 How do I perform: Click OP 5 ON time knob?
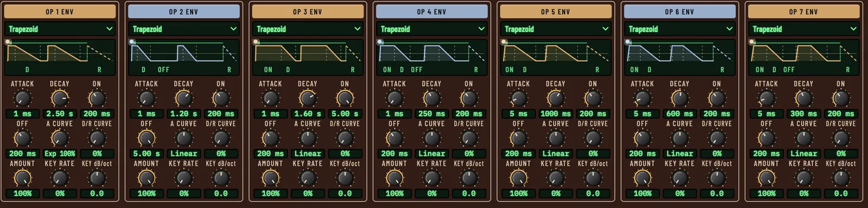593,99
